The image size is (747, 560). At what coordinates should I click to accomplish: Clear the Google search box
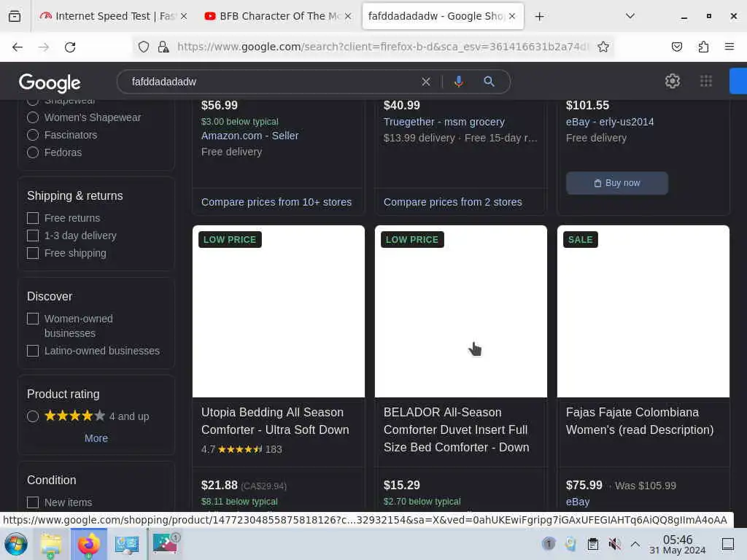pyautogui.click(x=426, y=82)
